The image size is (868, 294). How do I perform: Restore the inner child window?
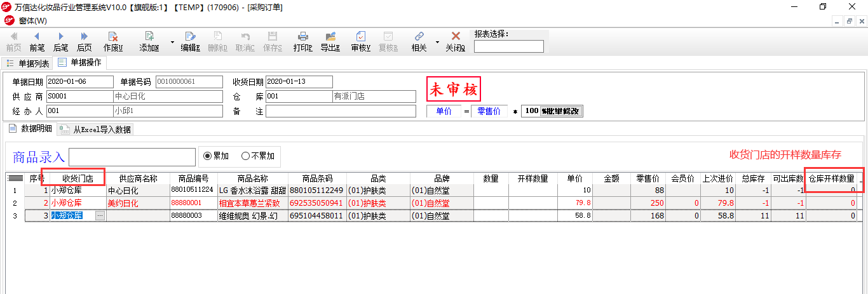[850, 20]
